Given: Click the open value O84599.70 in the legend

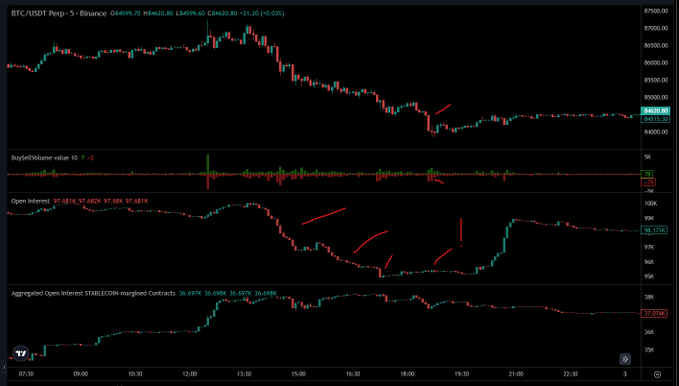Looking at the screenshot, I should (x=125, y=13).
